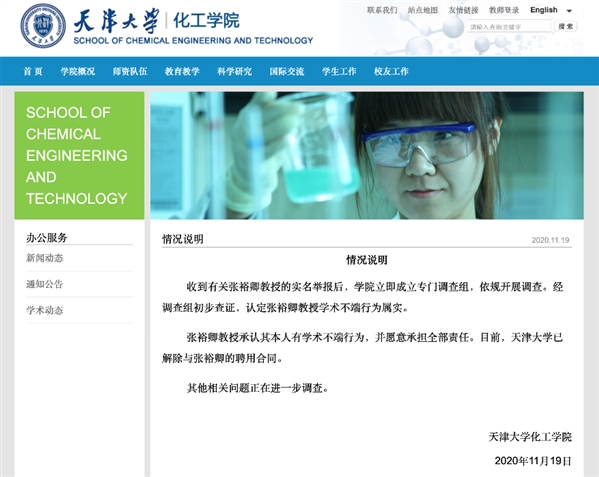Screen dimensions: 599x477
Task: Expand the English language dropdown arrow
Action: pyautogui.click(x=569, y=11)
